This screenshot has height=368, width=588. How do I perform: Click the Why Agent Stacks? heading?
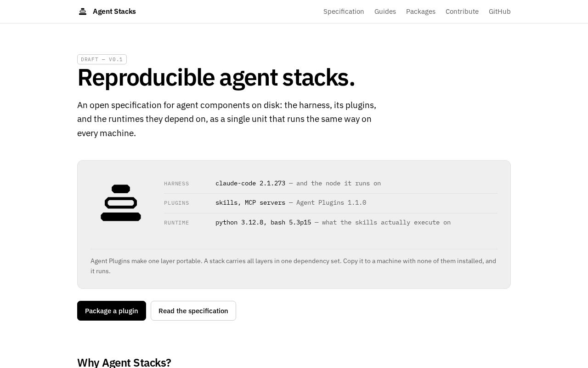click(x=124, y=362)
